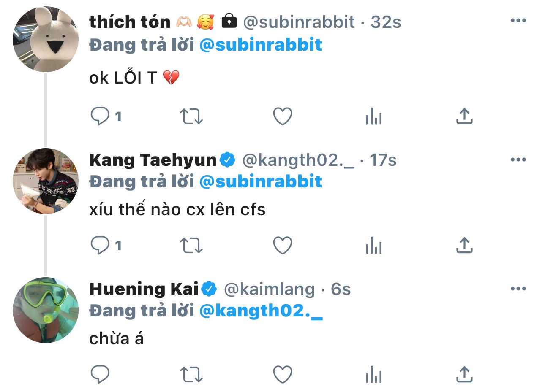Viewport: 545px width, 392px height.
Task: Reply to Huening Kai's "chừa á" tweet
Action: pos(100,374)
